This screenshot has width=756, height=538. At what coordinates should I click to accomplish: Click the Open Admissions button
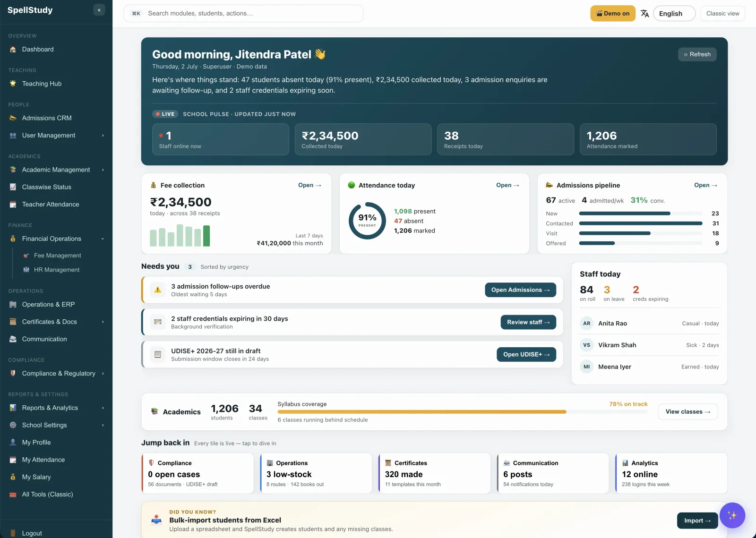(x=520, y=290)
